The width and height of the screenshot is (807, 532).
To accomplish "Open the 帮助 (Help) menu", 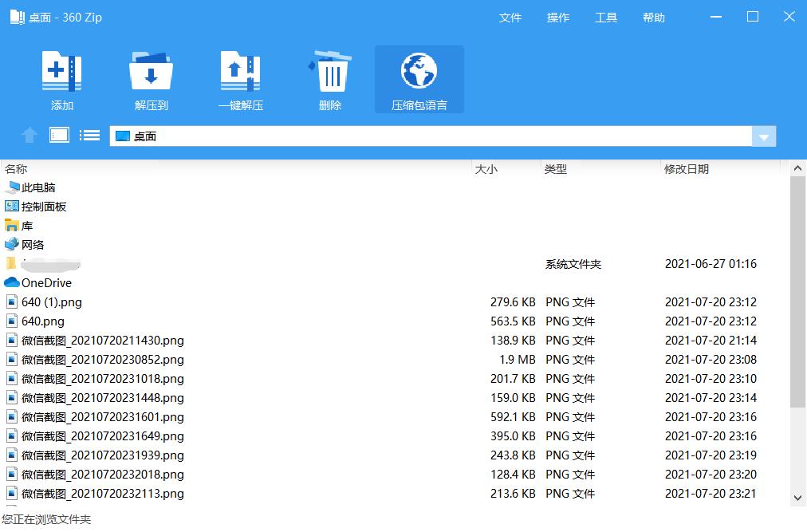I will click(x=654, y=17).
